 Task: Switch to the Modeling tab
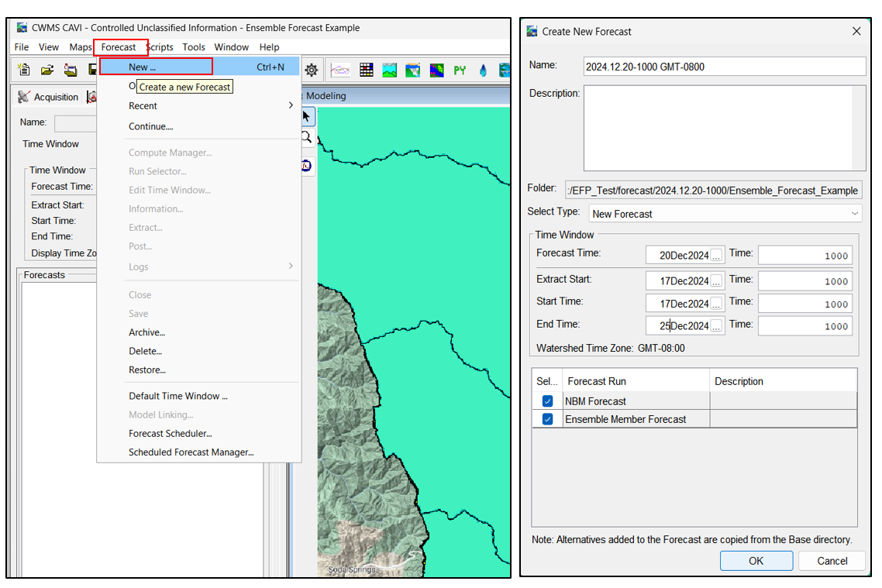(x=326, y=95)
